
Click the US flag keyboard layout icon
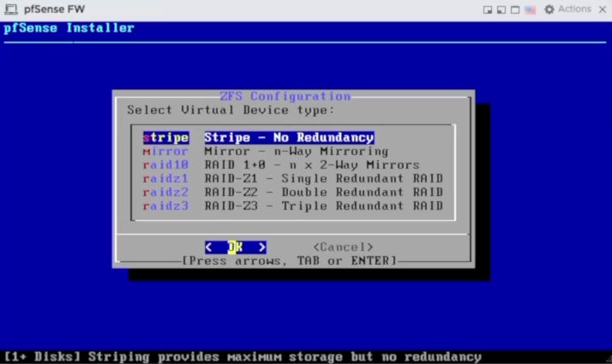click(x=530, y=9)
